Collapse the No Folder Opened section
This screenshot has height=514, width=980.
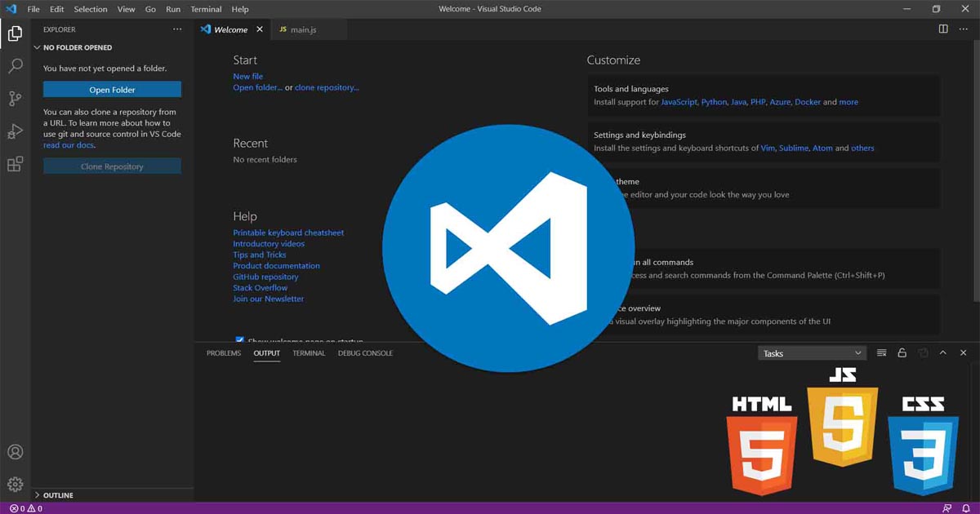click(113, 47)
